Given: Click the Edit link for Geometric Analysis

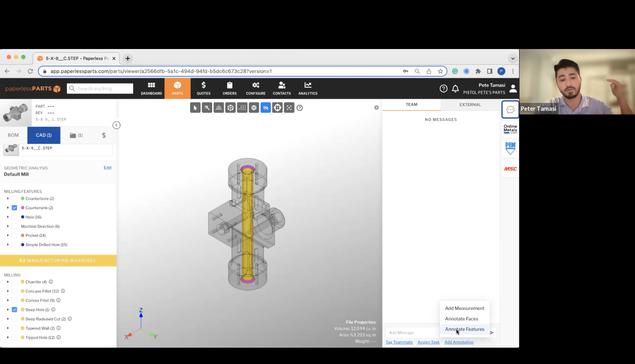Looking at the screenshot, I should click(108, 168).
